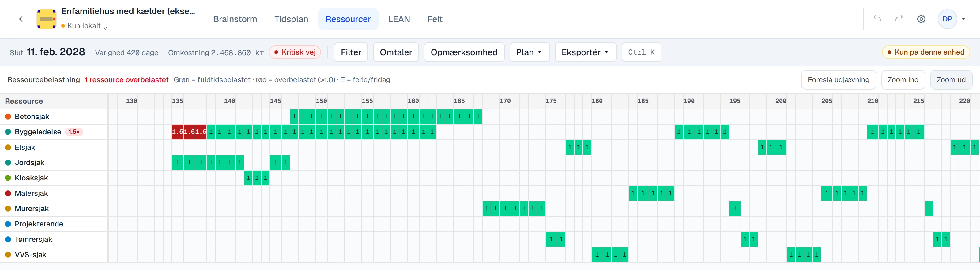The width and height of the screenshot is (980, 270).
Task: Click Murersjak load cell under day 195
Action: [x=735, y=209]
